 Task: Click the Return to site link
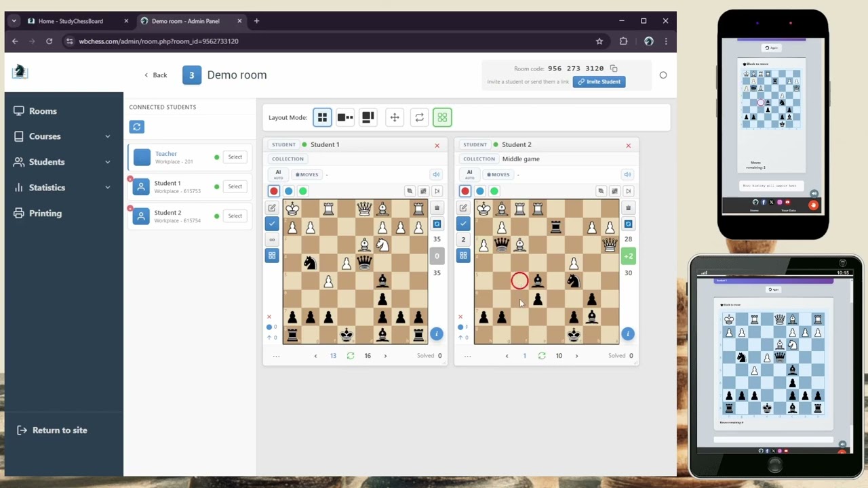coord(52,430)
